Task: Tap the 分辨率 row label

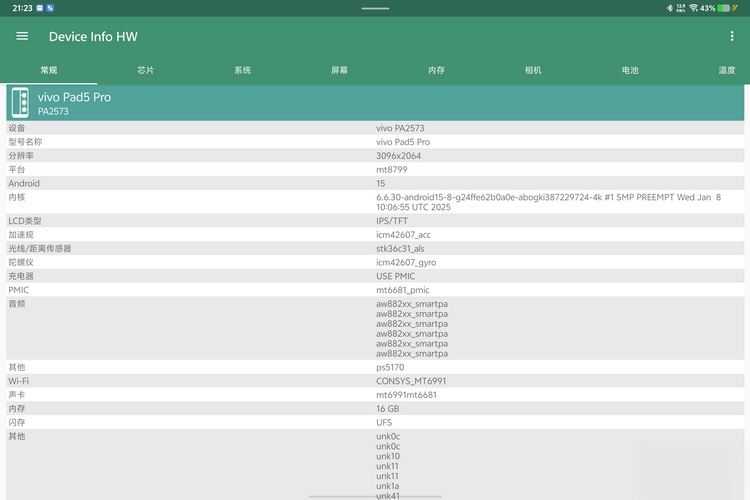Action: point(21,156)
